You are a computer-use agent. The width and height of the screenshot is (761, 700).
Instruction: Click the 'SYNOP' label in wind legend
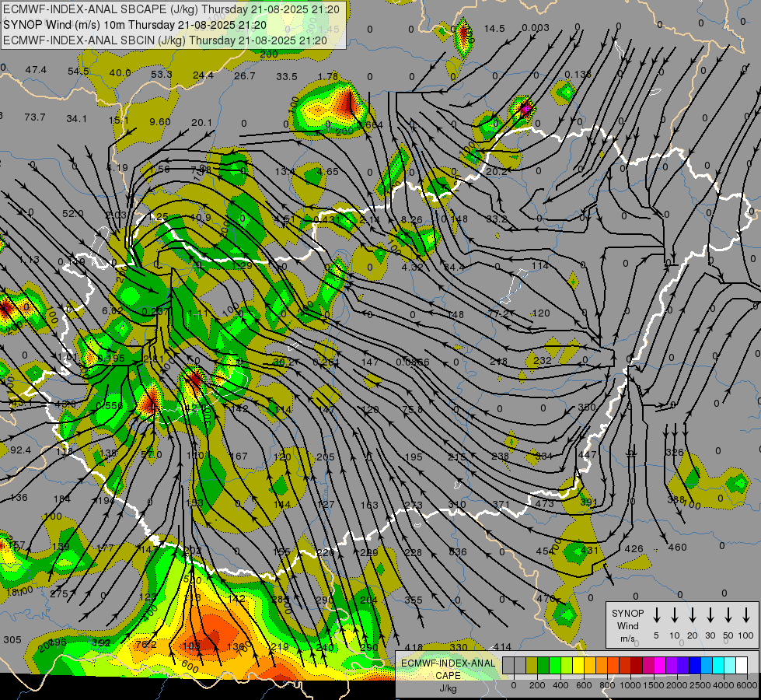[627, 613]
